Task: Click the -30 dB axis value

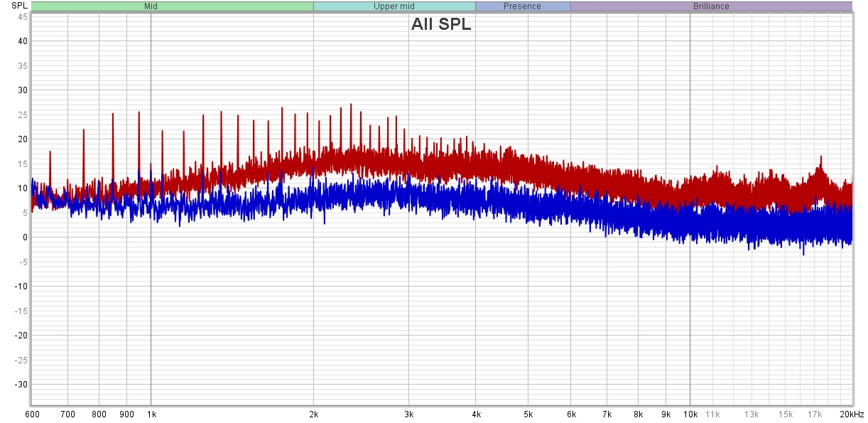Action: pos(21,385)
